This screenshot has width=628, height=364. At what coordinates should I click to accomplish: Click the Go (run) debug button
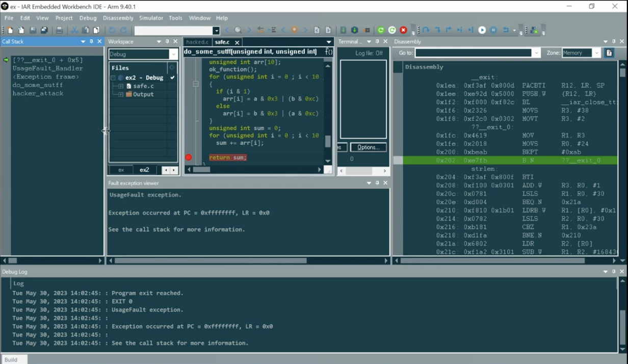click(482, 30)
